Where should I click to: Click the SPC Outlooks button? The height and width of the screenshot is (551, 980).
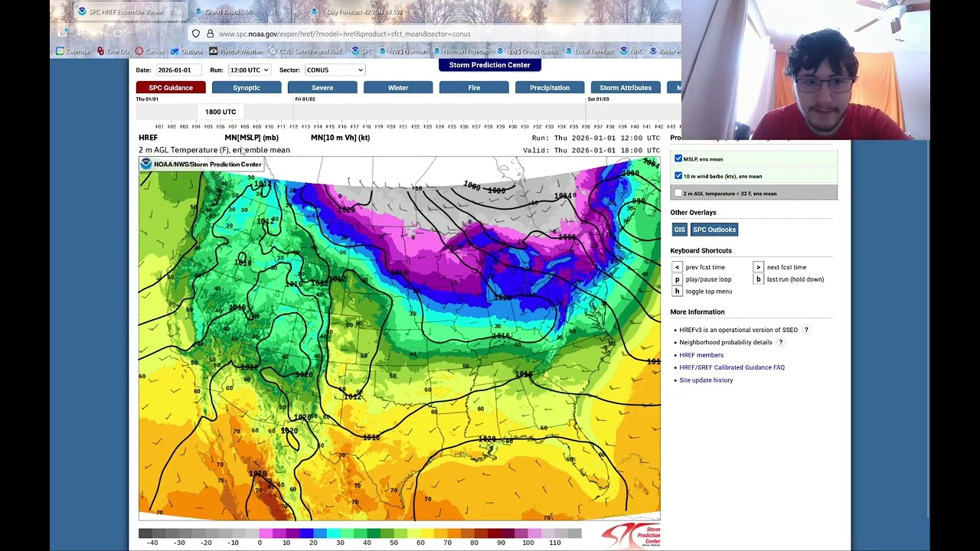point(714,230)
